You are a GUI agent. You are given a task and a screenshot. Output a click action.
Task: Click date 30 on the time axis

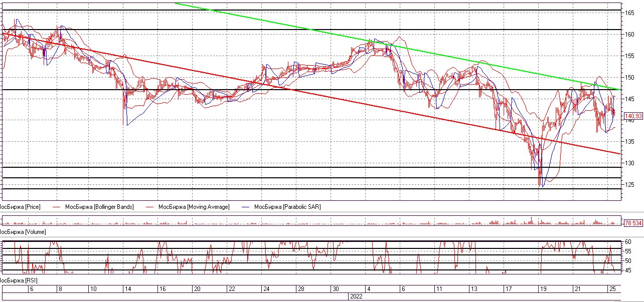[336, 289]
